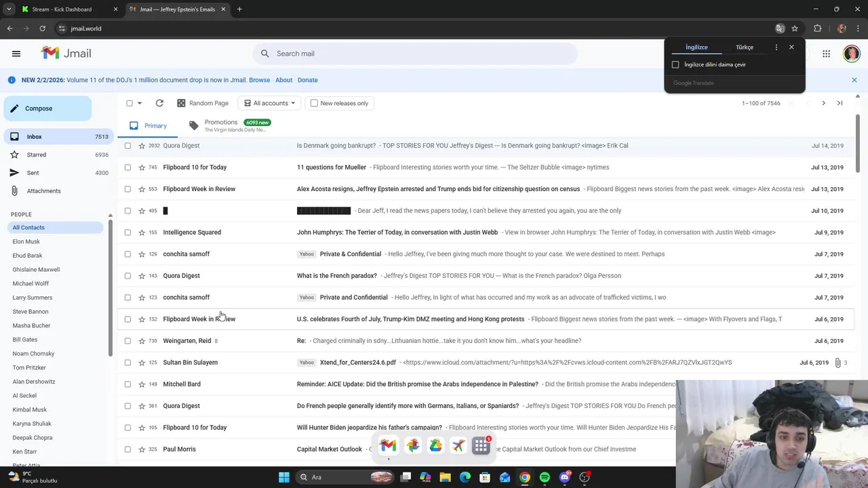Open the Attachments folder
Viewport: 868px width, 488px height.
click(58, 191)
